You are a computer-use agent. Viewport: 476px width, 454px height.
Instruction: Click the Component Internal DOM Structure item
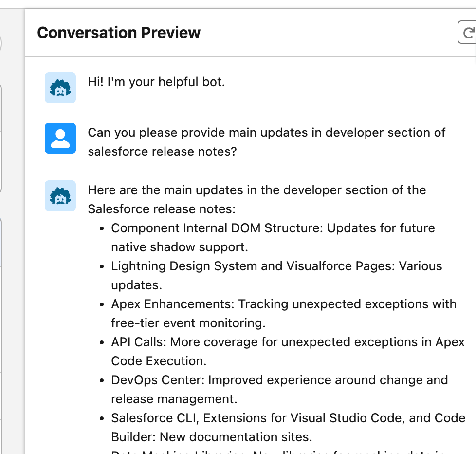pyautogui.click(x=273, y=237)
